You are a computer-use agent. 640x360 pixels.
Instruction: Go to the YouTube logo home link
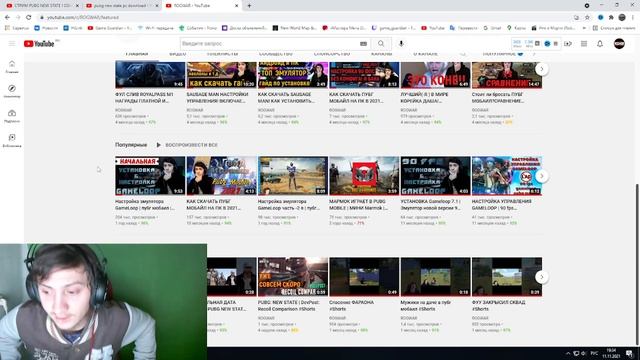[x=39, y=44]
